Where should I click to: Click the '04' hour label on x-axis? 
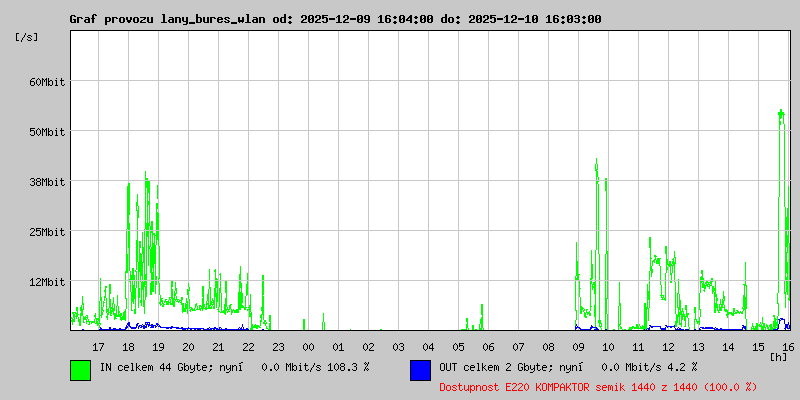point(429,347)
